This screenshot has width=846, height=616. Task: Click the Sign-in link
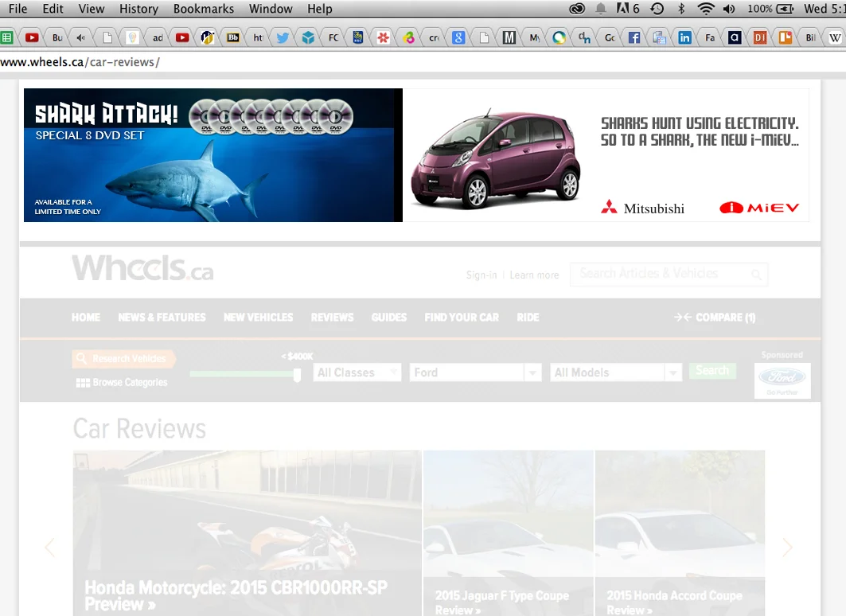[x=481, y=275]
